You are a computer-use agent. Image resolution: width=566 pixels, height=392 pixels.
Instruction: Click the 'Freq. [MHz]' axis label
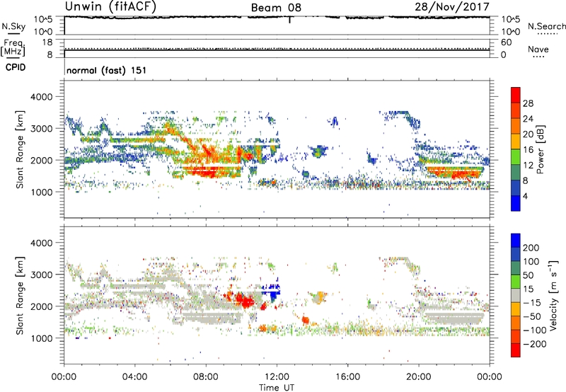[x=13, y=47]
